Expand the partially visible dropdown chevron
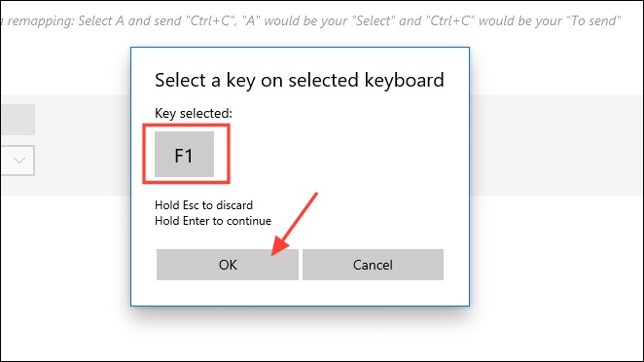644x362 pixels. click(19, 161)
